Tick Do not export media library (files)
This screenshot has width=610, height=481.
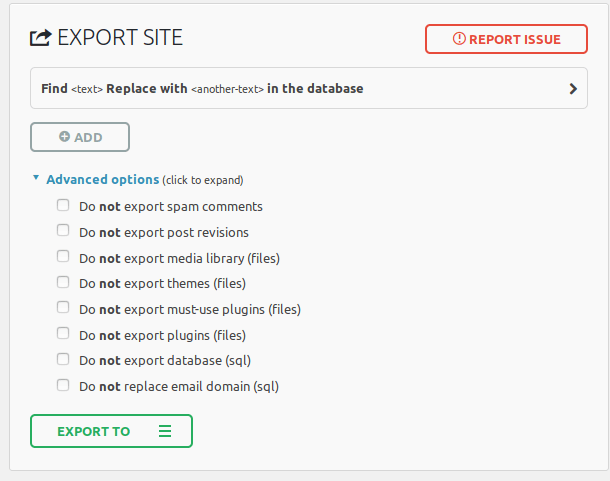(63, 256)
